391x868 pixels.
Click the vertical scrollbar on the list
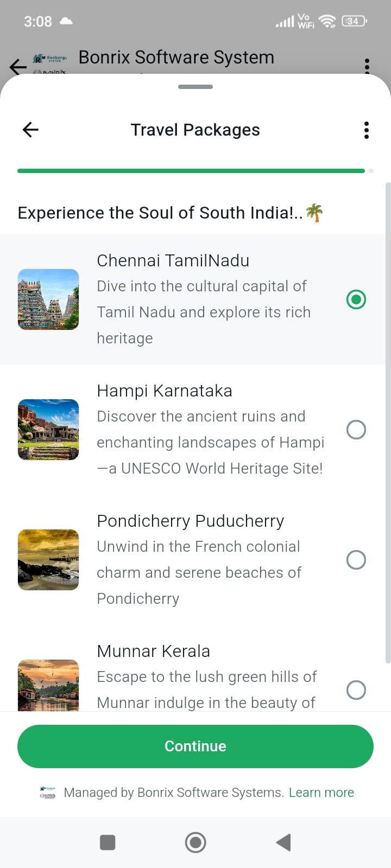pos(388,423)
